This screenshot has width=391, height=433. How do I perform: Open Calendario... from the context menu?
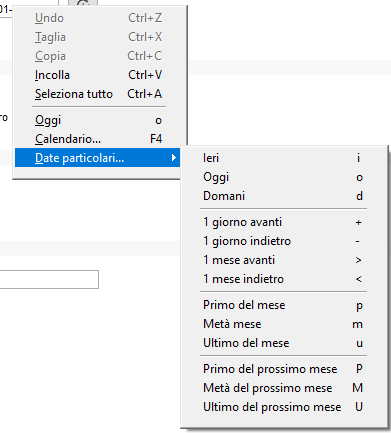coord(99,139)
